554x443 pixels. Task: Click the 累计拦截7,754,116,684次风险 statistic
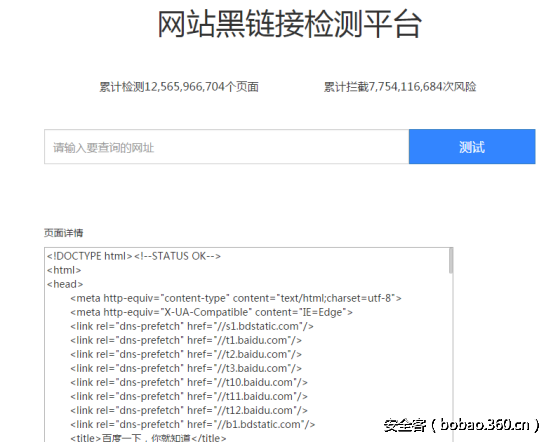tap(400, 87)
